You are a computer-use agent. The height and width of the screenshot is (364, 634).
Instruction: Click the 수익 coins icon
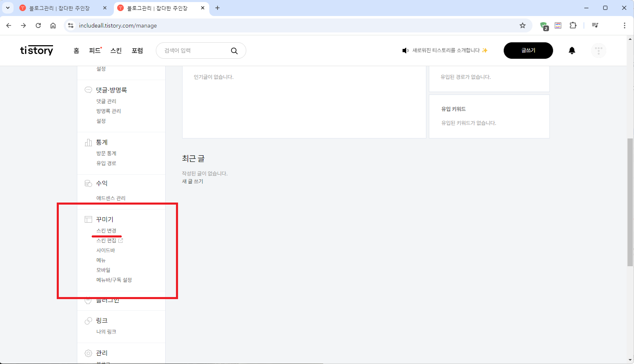[88, 183]
